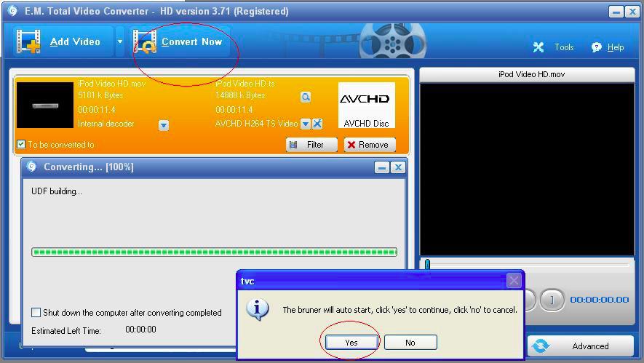The width and height of the screenshot is (644, 363).
Task: Click the preview seek slider handle
Action: (427, 264)
